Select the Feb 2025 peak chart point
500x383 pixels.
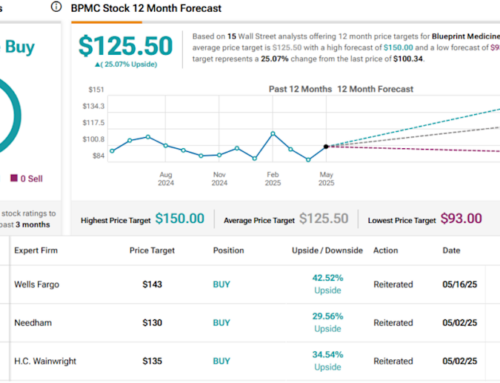[x=273, y=134]
